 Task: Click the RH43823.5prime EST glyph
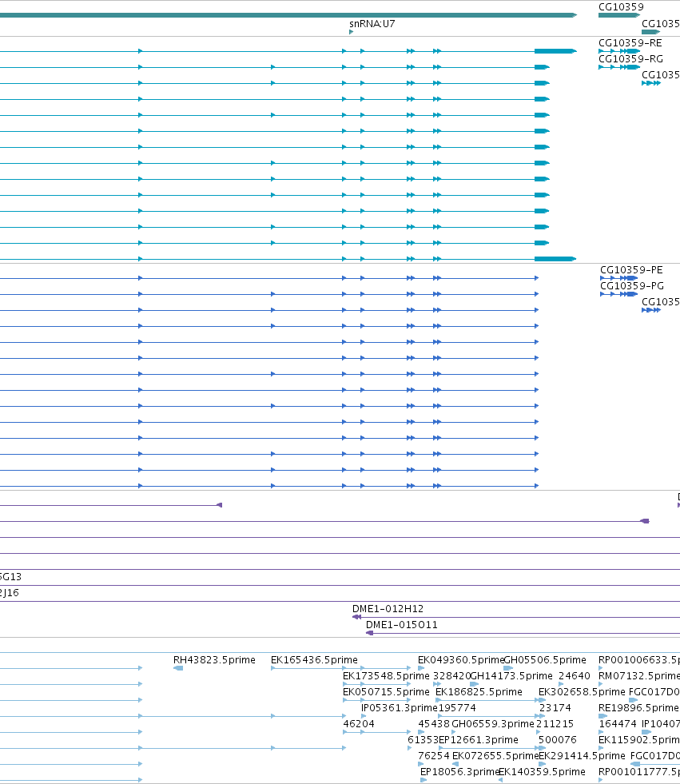[x=178, y=668]
